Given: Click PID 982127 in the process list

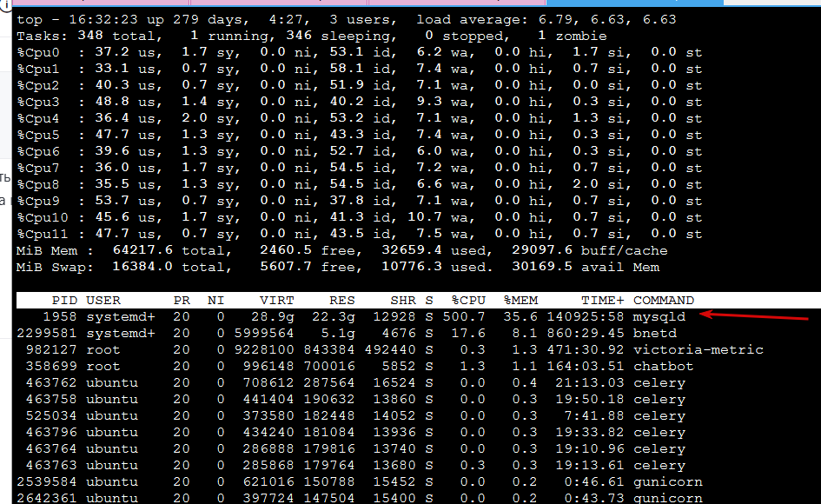Looking at the screenshot, I should point(51,349).
